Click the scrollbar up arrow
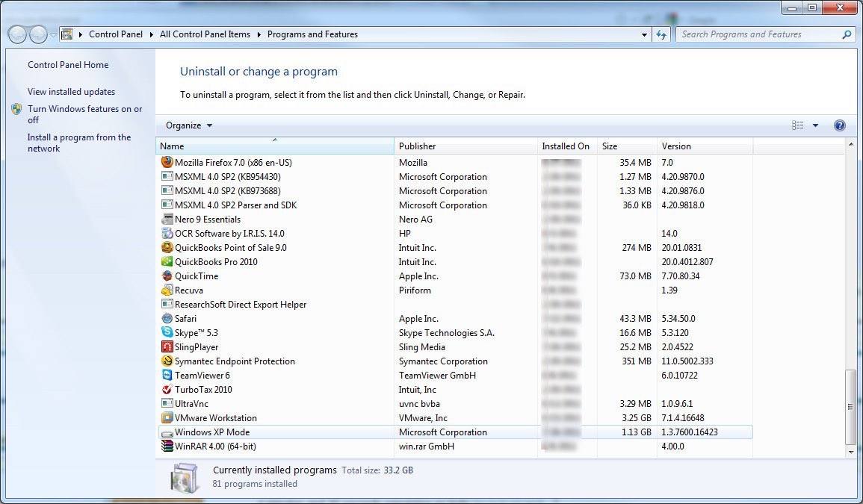This screenshot has height=504, width=863. (851, 144)
